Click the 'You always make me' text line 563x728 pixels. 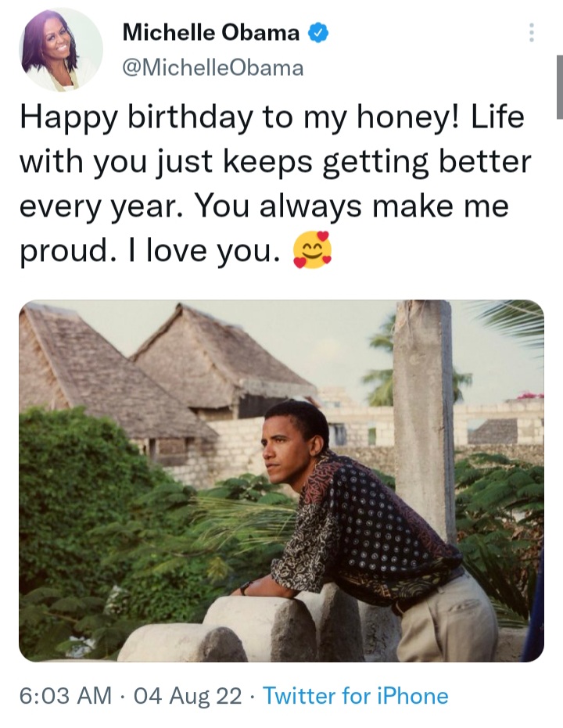tap(350, 207)
